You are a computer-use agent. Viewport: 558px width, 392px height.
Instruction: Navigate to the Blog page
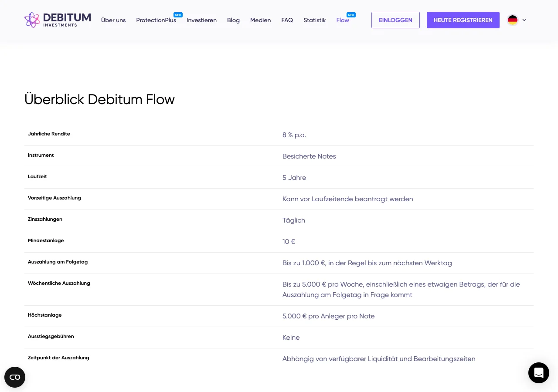click(x=233, y=20)
